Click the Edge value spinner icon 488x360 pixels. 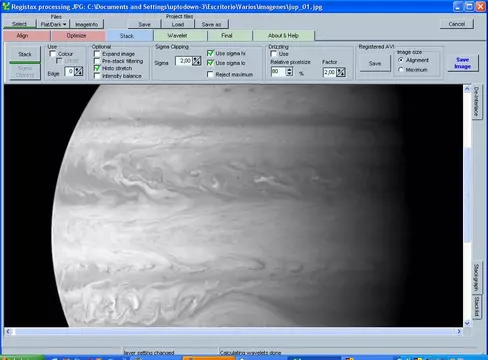tap(79, 71)
